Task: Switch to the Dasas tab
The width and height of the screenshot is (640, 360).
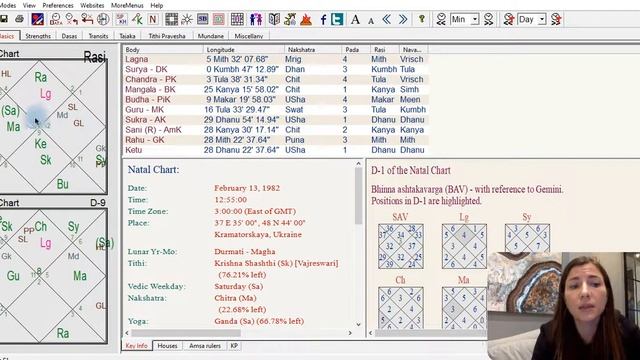Action: [x=69, y=36]
